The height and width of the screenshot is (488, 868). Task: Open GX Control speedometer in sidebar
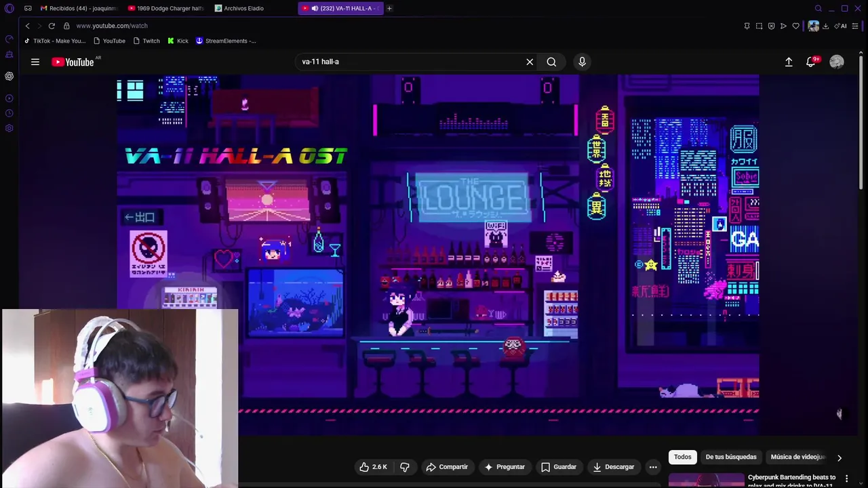pyautogui.click(x=9, y=39)
